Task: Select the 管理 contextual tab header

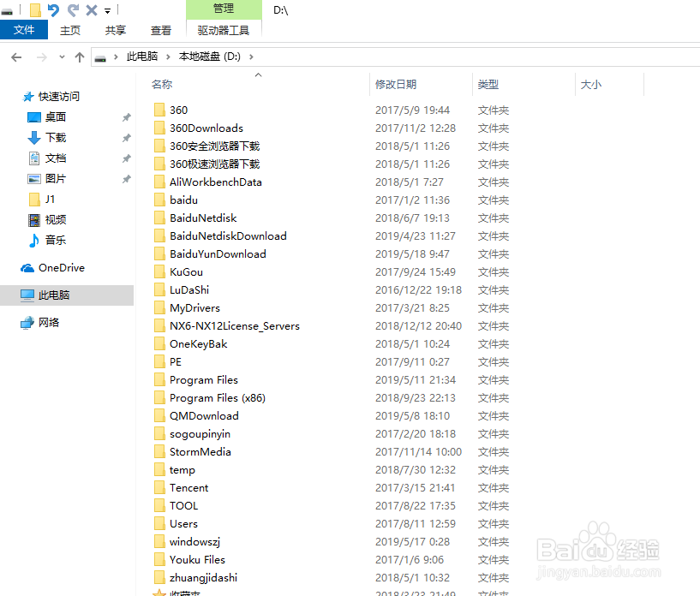Action: [x=224, y=9]
